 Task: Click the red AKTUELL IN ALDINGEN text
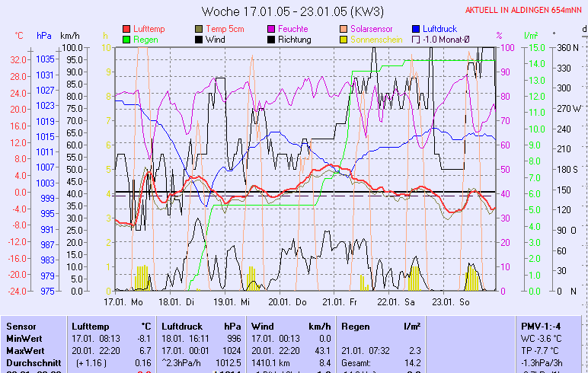coord(526,10)
